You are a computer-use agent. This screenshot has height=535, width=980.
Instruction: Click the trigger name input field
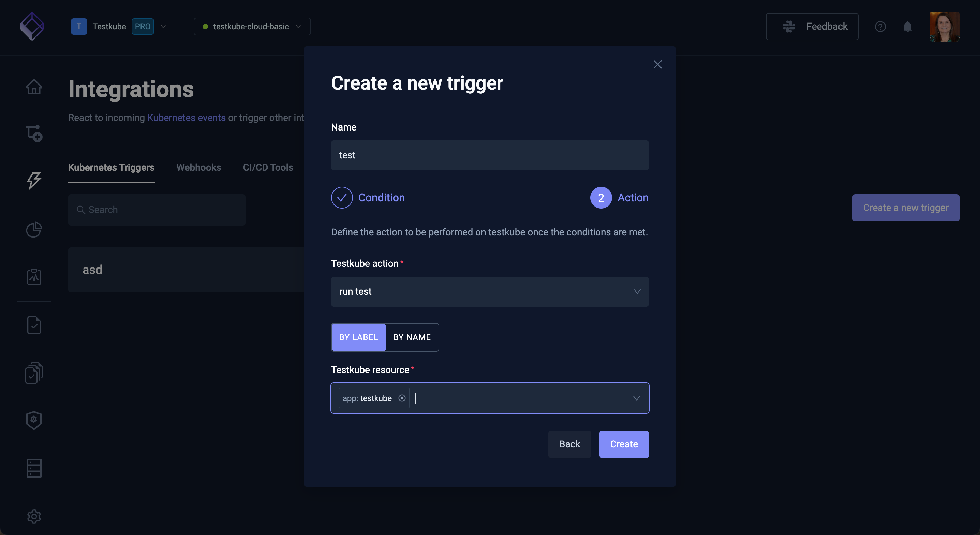click(x=490, y=155)
